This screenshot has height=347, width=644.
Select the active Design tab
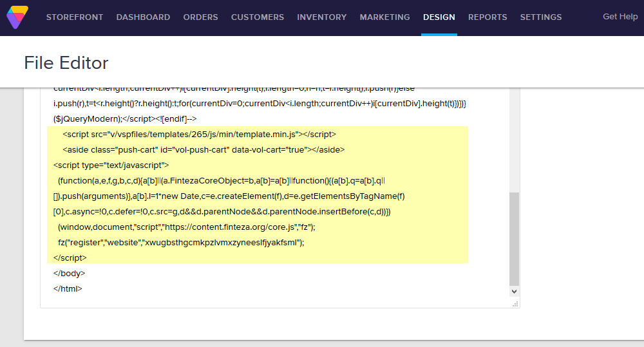[439, 17]
